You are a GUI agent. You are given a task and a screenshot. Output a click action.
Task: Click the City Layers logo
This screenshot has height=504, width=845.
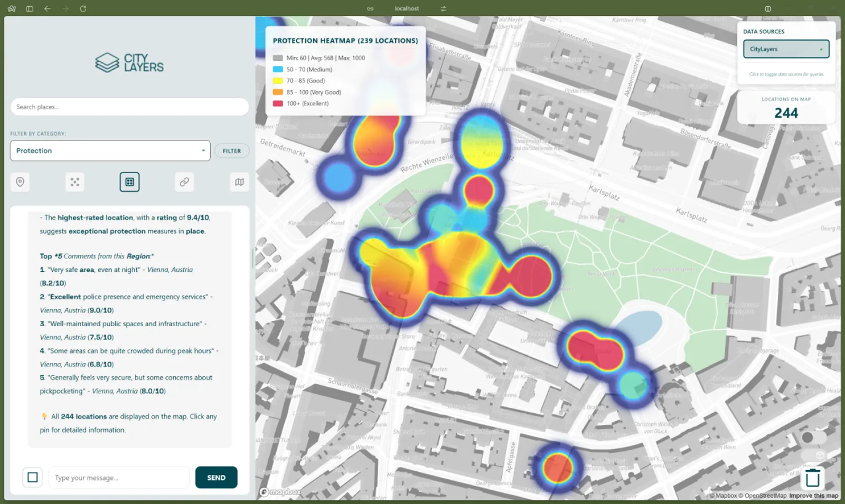129,63
